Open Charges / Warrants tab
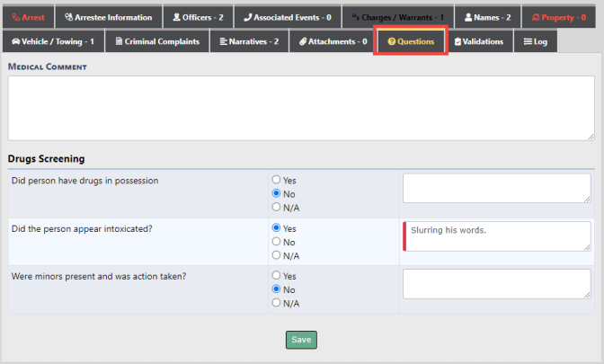 click(397, 17)
